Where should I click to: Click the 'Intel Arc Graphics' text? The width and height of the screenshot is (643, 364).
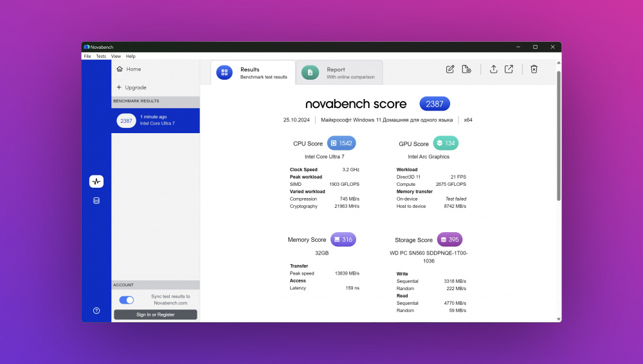pos(428,157)
